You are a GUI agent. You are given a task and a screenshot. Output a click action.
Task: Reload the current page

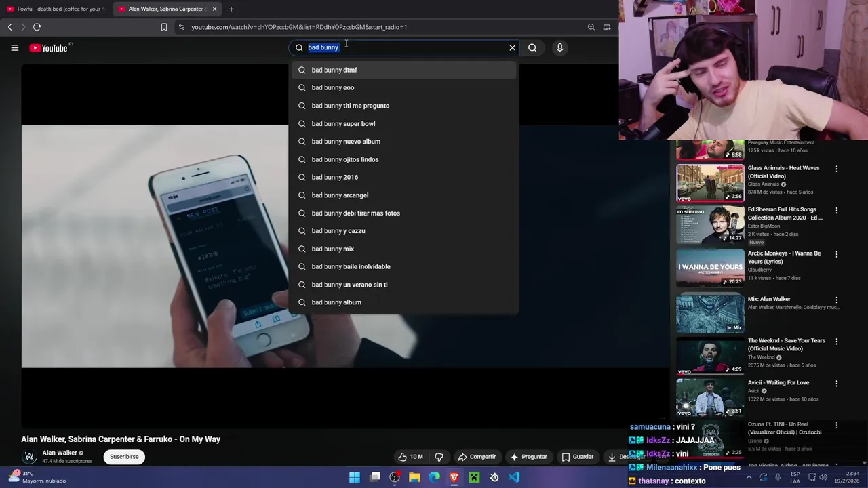pos(37,27)
